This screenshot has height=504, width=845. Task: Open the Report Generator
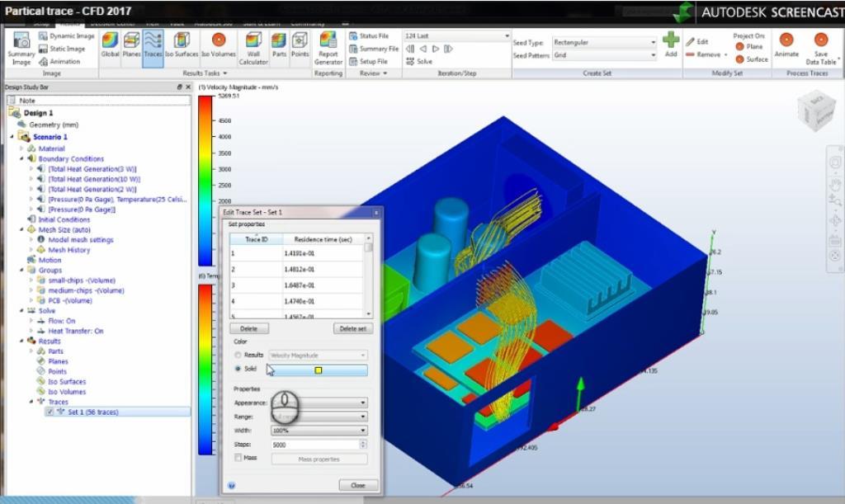pyautogui.click(x=328, y=49)
